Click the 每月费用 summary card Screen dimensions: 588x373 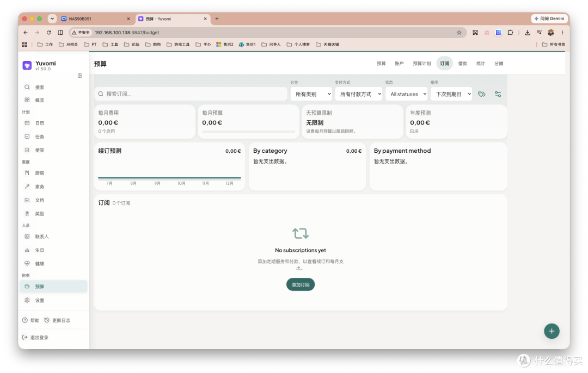(145, 122)
